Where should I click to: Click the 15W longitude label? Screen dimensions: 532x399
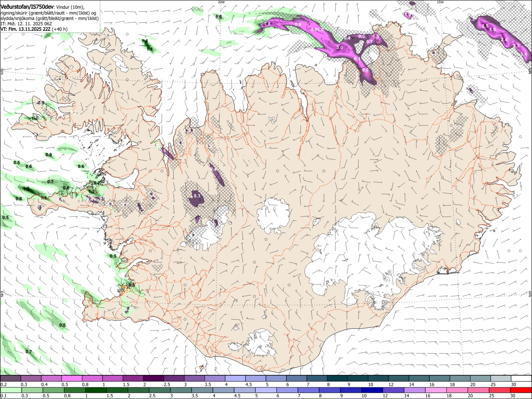(x=440, y=2)
